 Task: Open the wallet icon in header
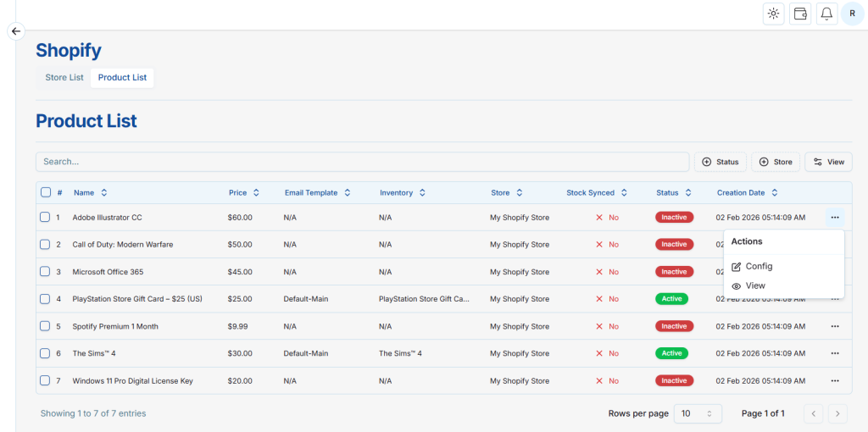coord(800,14)
